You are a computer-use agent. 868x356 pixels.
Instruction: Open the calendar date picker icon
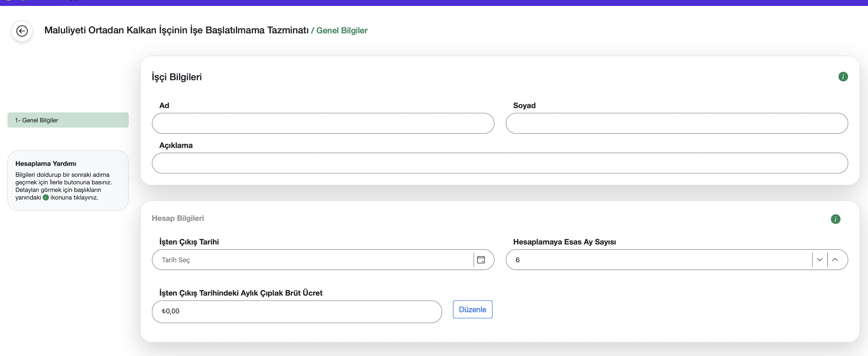[x=481, y=260]
